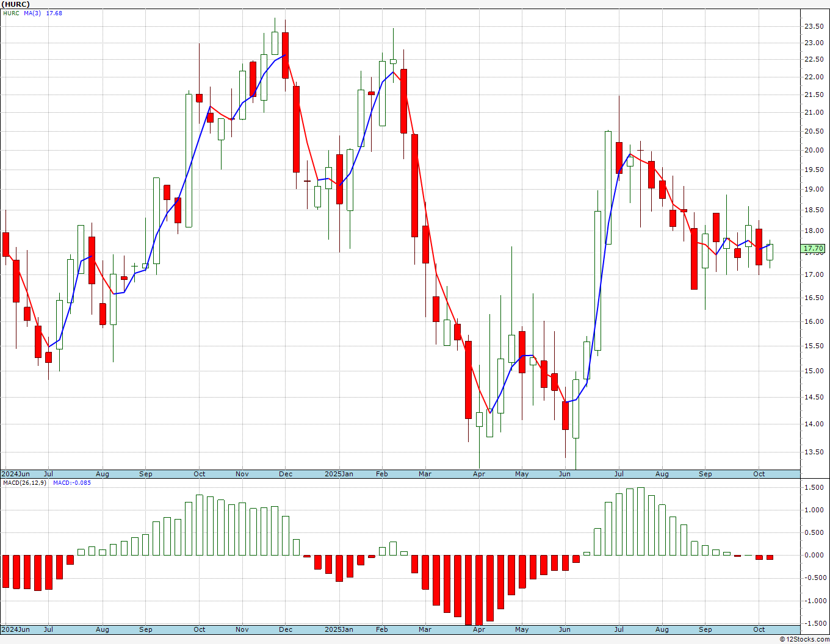Click the 13.50 price axis label
Viewport: 830px width, 644px height.
814,452
